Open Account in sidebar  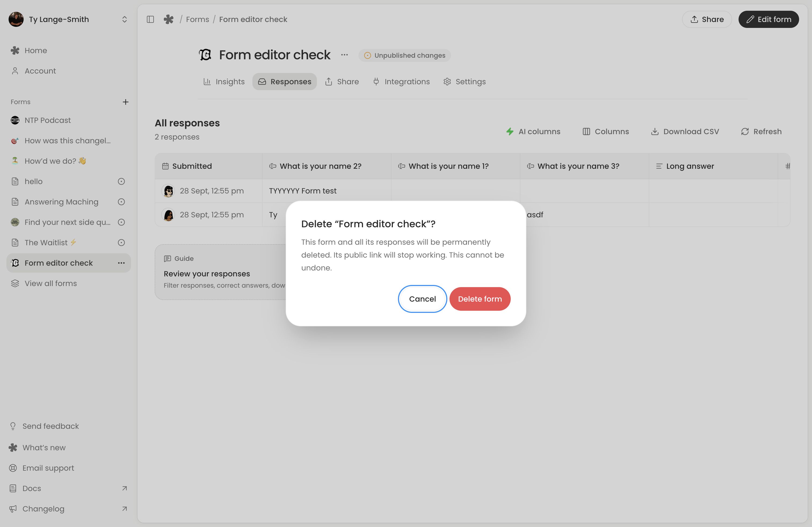[x=68, y=71]
